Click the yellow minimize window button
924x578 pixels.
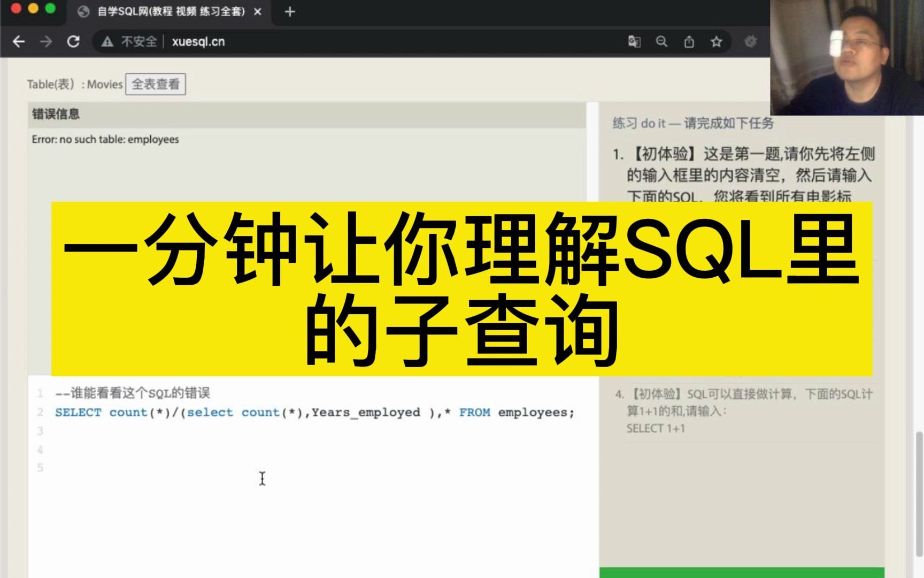(x=33, y=8)
